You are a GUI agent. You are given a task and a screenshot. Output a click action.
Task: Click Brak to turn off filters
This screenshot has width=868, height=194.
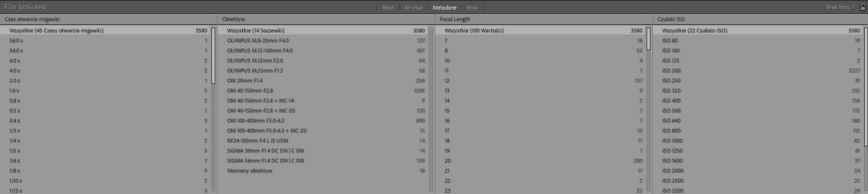pos(472,8)
